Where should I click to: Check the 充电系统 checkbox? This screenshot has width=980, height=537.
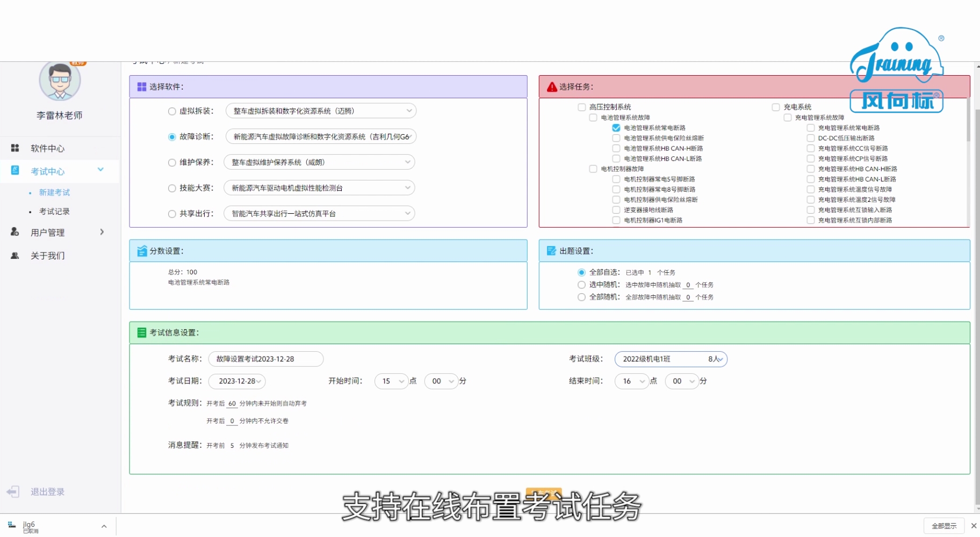point(776,107)
